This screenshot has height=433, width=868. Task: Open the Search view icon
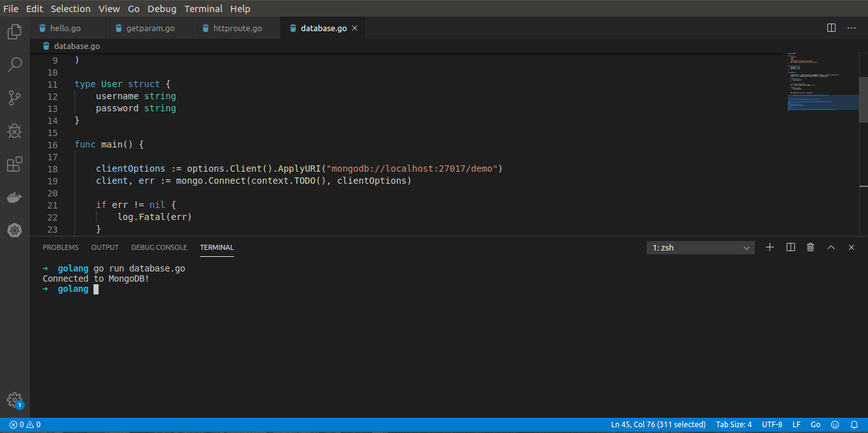[x=15, y=65]
